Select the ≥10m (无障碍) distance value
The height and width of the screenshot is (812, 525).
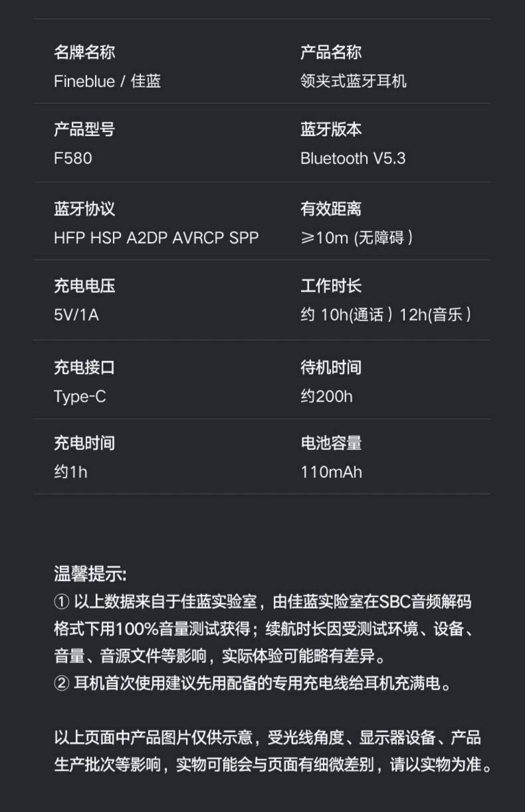(356, 238)
